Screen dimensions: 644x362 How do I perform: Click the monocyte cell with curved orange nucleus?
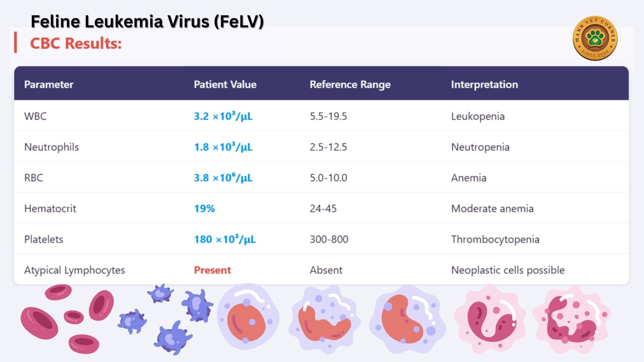tap(324, 319)
